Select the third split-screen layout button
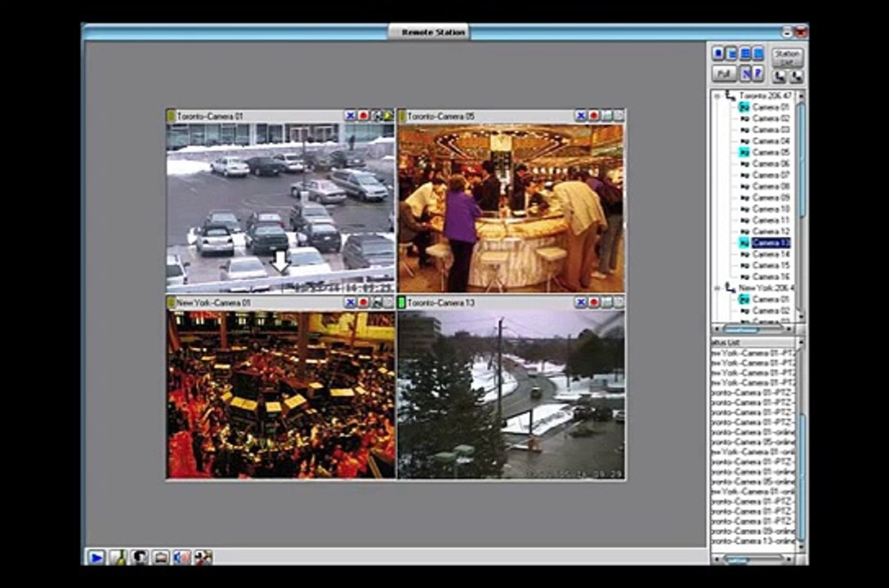 (745, 53)
